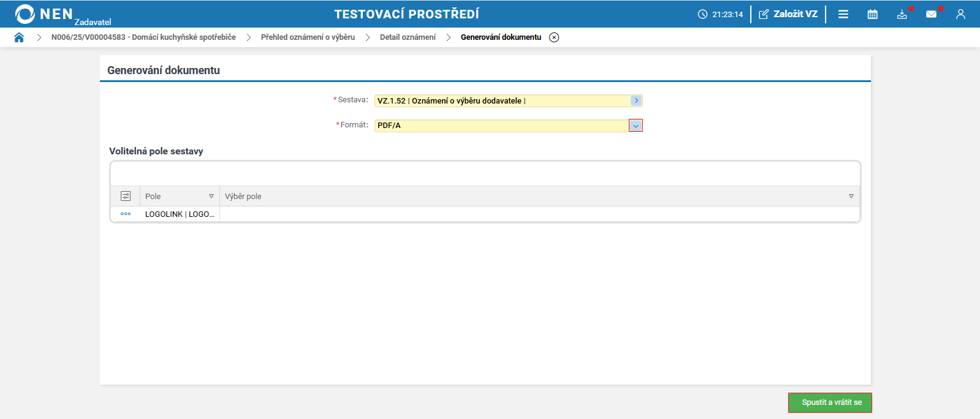The height and width of the screenshot is (419, 980).
Task: Select LOGOLINK | LOGO... cell
Action: coord(180,214)
